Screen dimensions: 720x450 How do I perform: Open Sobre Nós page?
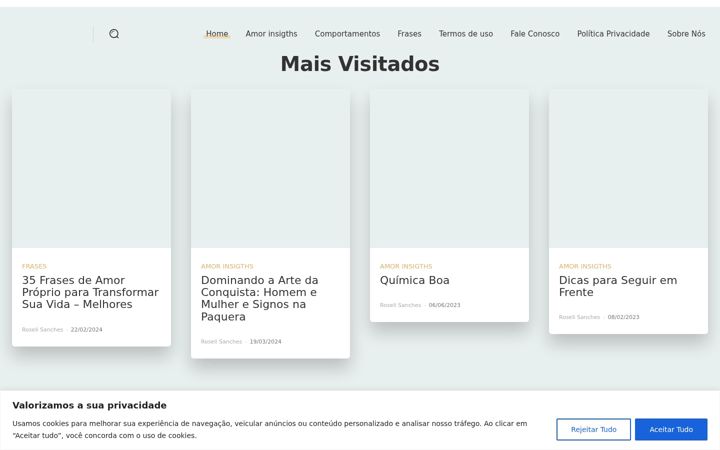pos(686,34)
